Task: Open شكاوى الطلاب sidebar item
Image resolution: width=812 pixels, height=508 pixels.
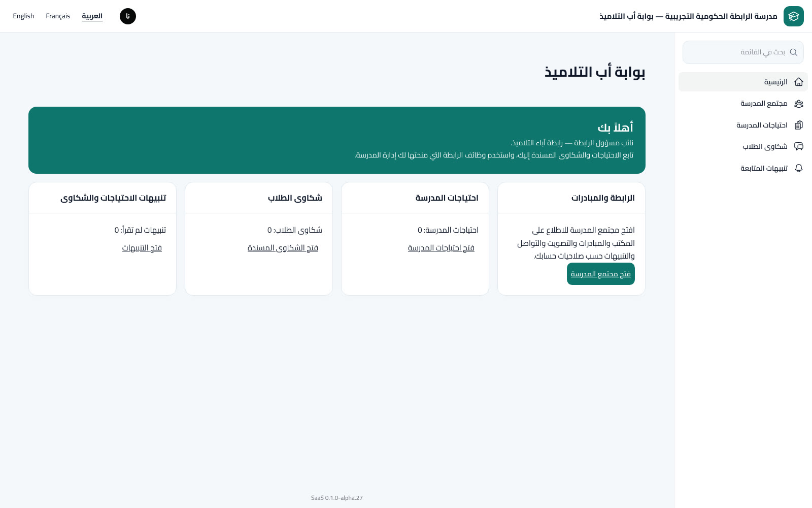Action: (743, 146)
